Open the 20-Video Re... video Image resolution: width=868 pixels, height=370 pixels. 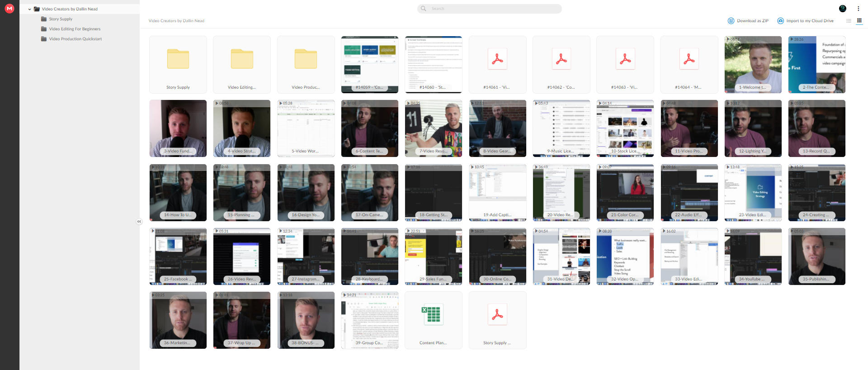tap(561, 193)
